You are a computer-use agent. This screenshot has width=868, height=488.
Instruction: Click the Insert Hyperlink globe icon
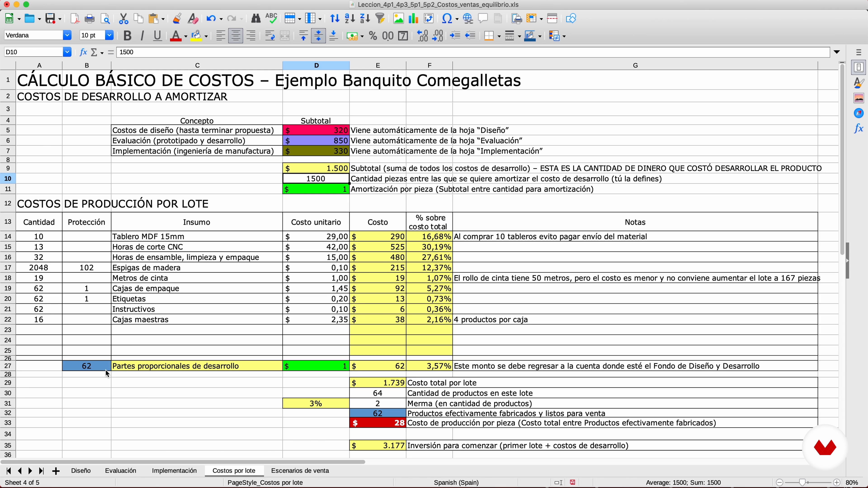pyautogui.click(x=468, y=19)
